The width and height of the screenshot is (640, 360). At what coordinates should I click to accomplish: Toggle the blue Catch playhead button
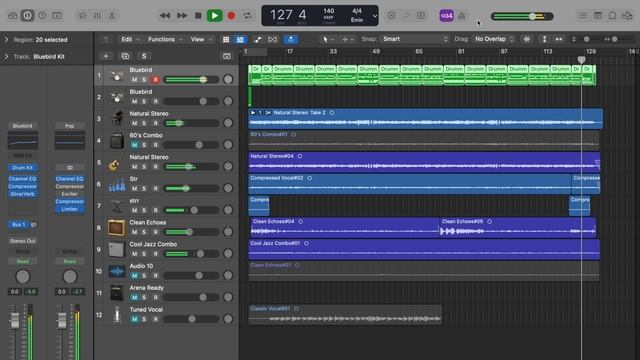291,39
